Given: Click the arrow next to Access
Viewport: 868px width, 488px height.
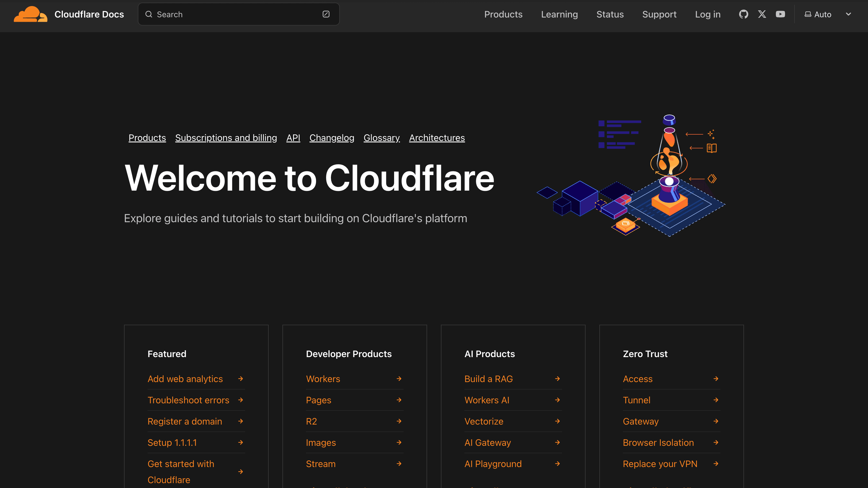Looking at the screenshot, I should pyautogui.click(x=716, y=379).
